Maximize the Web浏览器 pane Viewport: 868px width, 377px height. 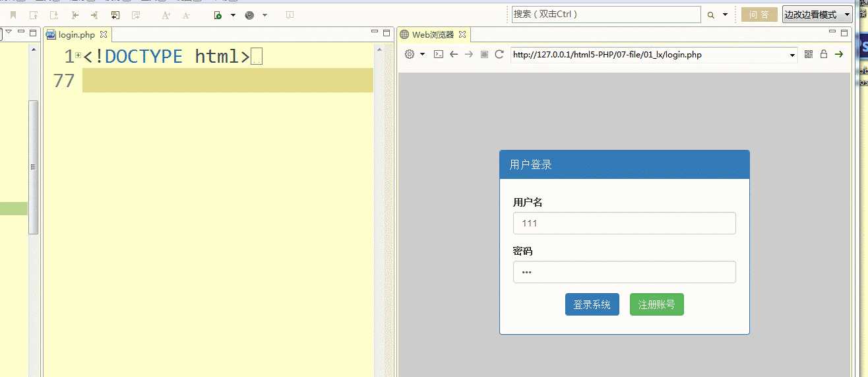[x=844, y=32]
